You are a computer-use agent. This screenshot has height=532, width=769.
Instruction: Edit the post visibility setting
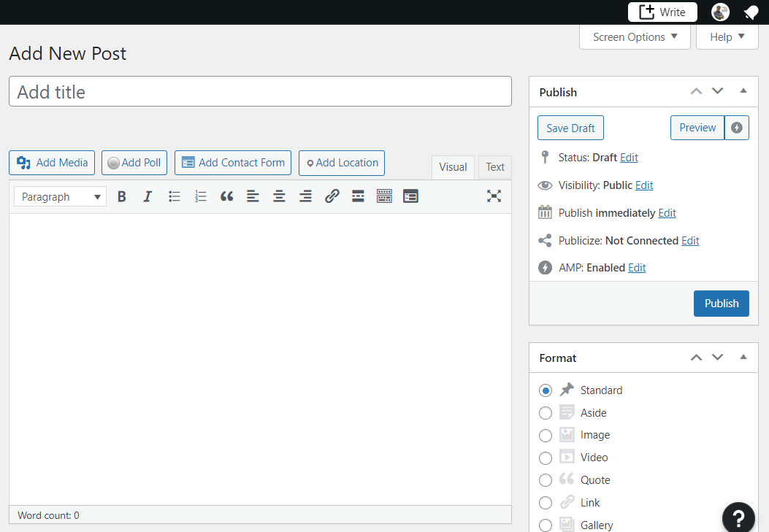point(643,185)
